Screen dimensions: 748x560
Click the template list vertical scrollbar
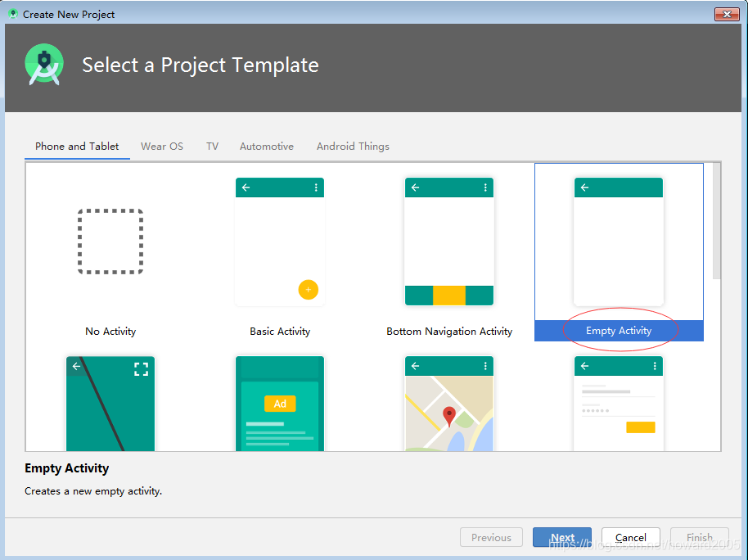tap(716, 221)
